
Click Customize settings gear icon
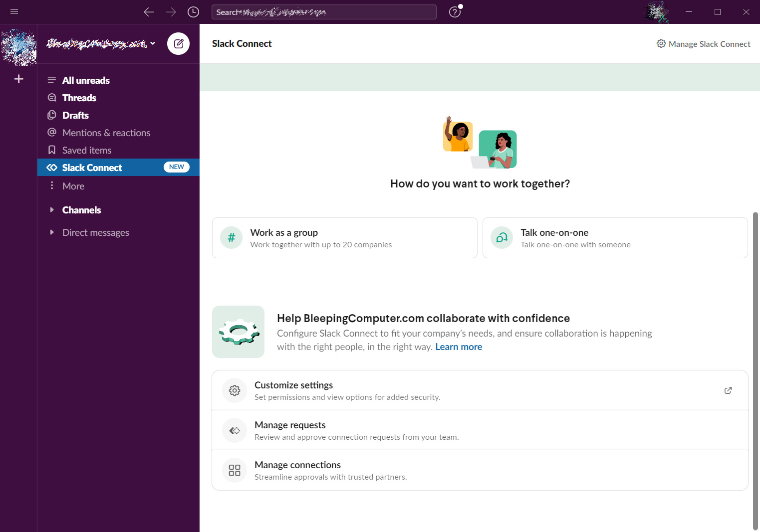tap(235, 390)
